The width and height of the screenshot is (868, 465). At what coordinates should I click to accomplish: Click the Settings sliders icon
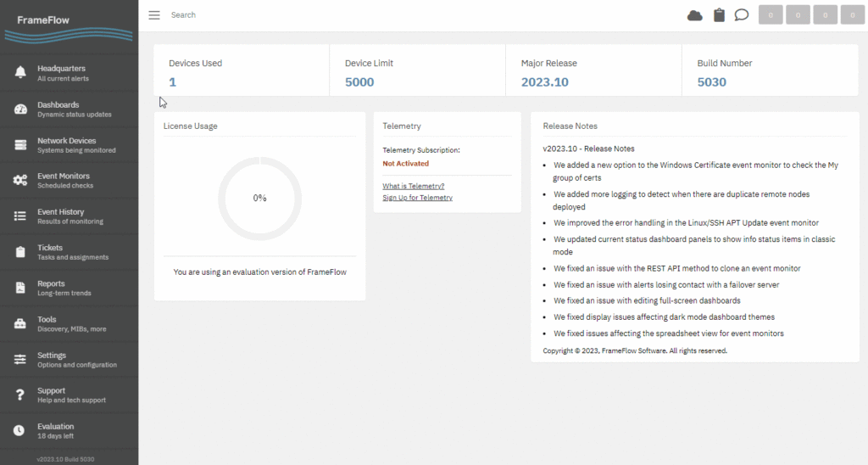pos(20,360)
